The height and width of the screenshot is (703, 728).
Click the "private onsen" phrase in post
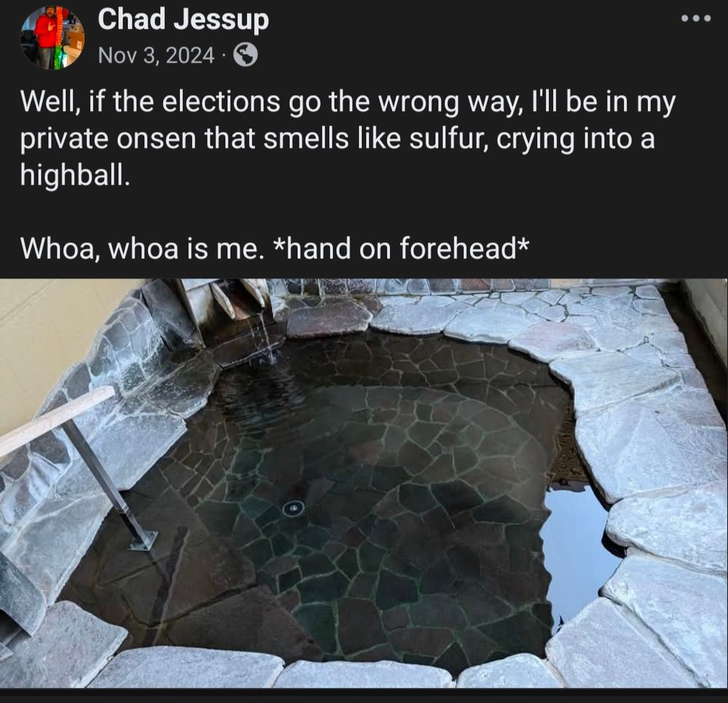point(108,139)
